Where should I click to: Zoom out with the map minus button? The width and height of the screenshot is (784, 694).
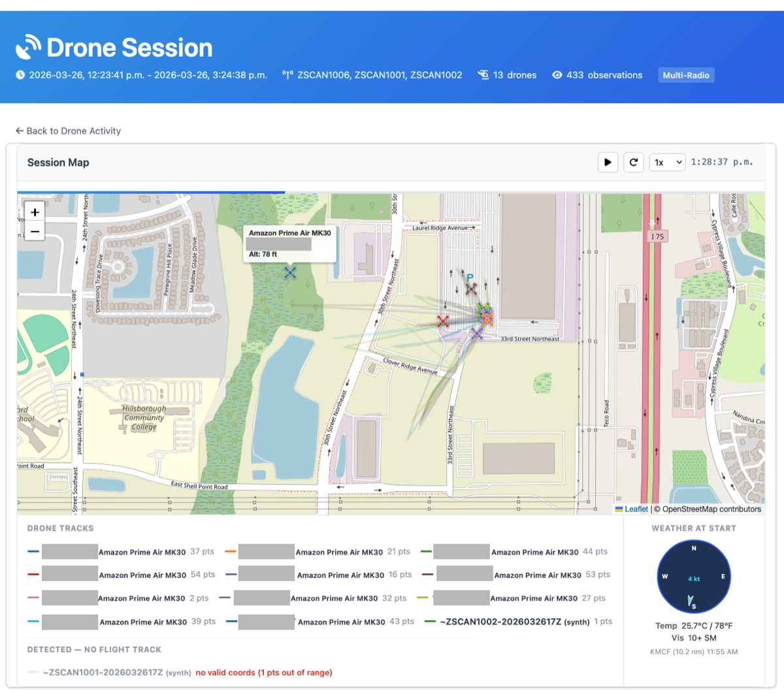(34, 230)
